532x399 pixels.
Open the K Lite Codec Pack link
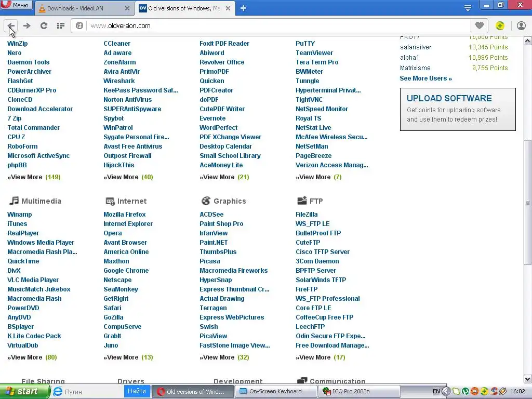click(34, 336)
